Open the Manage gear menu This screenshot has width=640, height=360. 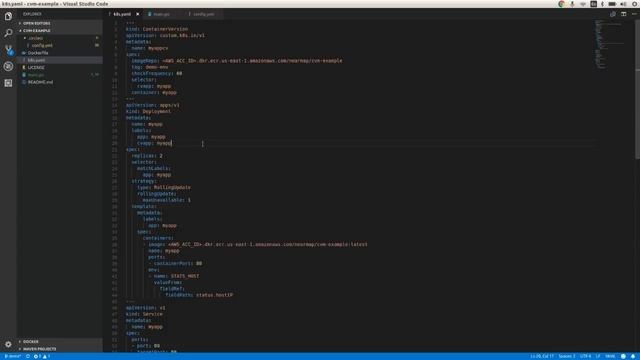(x=8, y=344)
